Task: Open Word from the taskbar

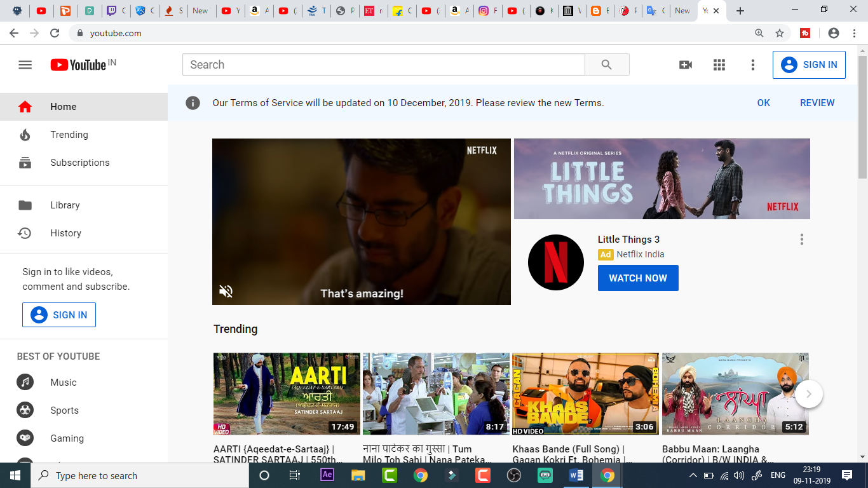Action: pos(576,475)
